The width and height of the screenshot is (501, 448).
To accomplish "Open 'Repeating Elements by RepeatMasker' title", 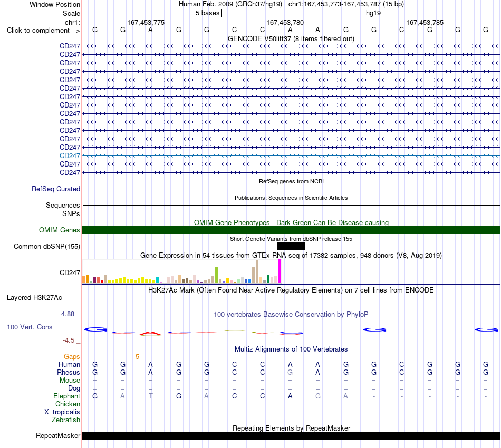I will click(x=291, y=428).
